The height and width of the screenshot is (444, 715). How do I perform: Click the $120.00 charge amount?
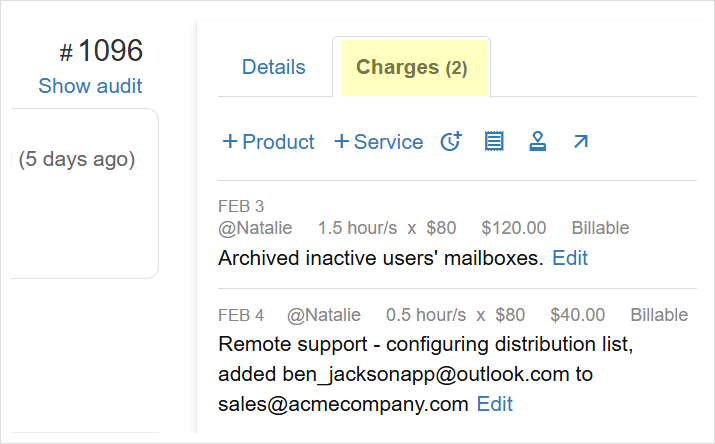click(x=514, y=228)
